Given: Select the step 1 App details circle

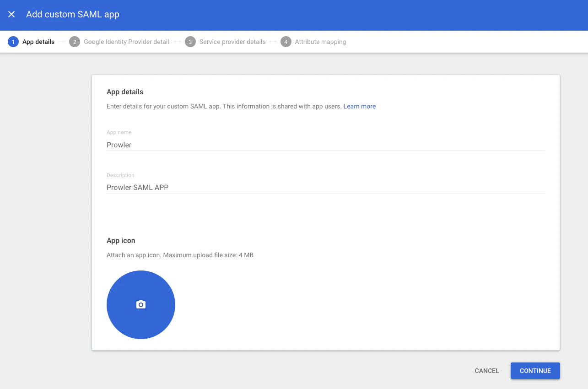Looking at the screenshot, I should (x=13, y=41).
